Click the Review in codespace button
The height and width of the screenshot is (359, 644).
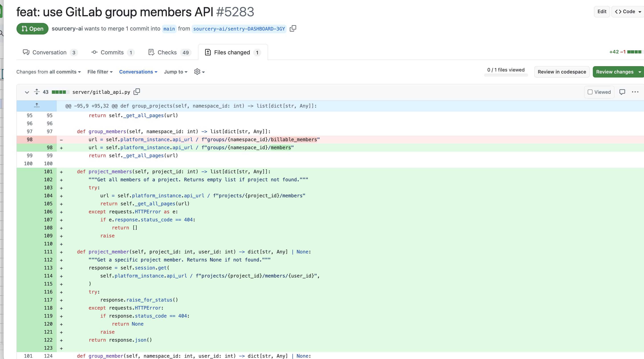562,72
